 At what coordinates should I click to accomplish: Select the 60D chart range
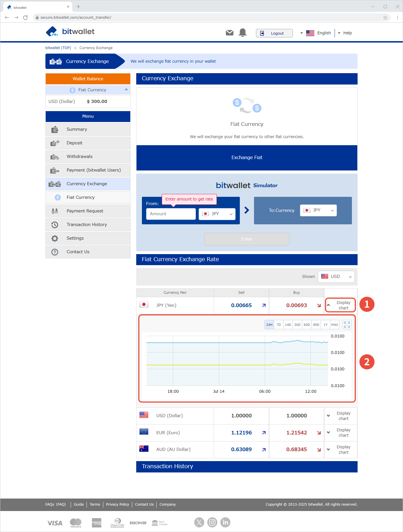[307, 325]
